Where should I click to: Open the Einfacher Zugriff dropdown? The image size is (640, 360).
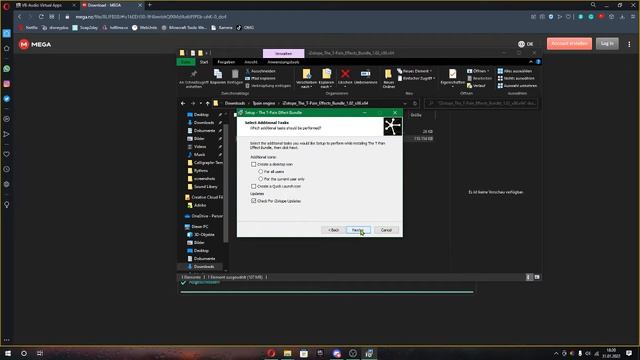[416, 78]
